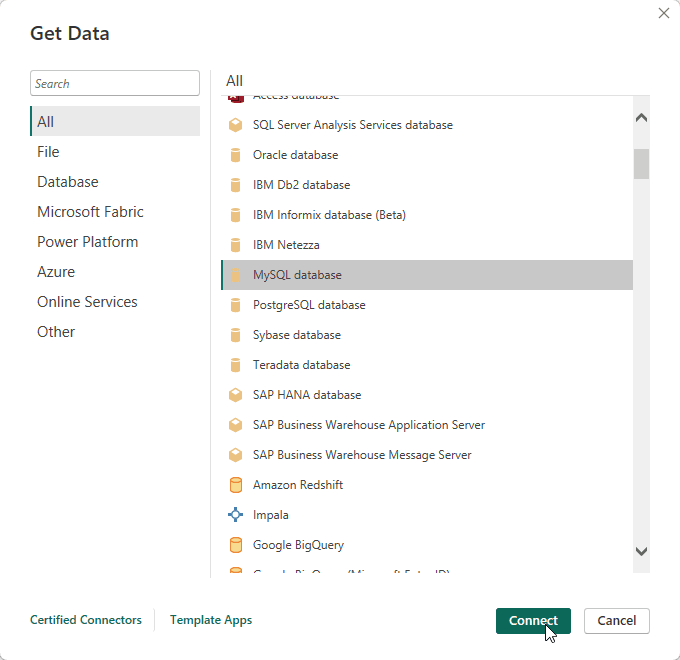Image resolution: width=680 pixels, height=660 pixels.
Task: Click the SAP HANA database cube icon
Action: coord(235,395)
